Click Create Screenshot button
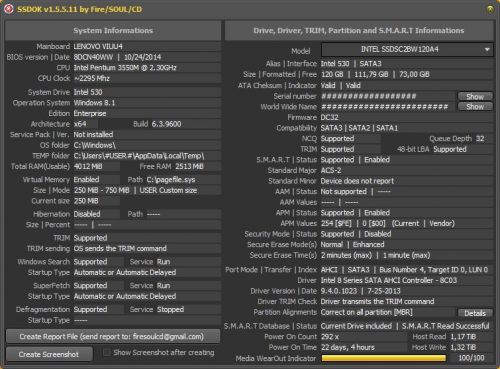Viewport: 500px width, 369px height. pos(49,354)
